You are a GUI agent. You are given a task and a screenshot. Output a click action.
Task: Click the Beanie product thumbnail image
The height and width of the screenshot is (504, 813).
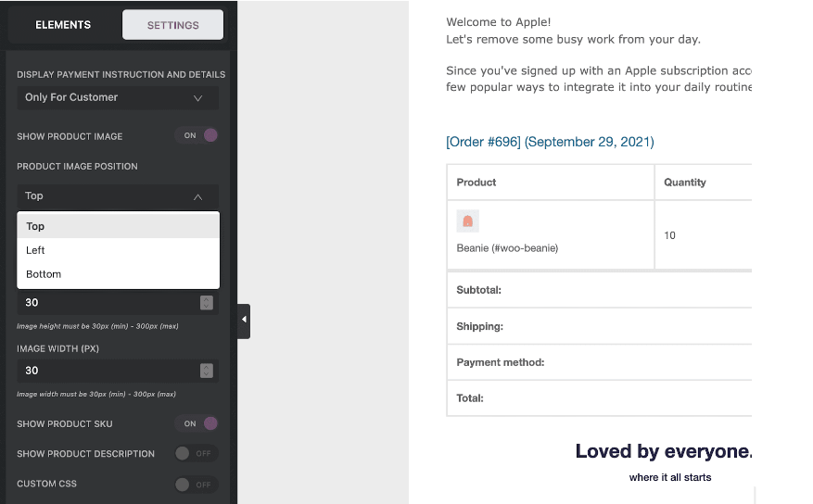(x=467, y=221)
